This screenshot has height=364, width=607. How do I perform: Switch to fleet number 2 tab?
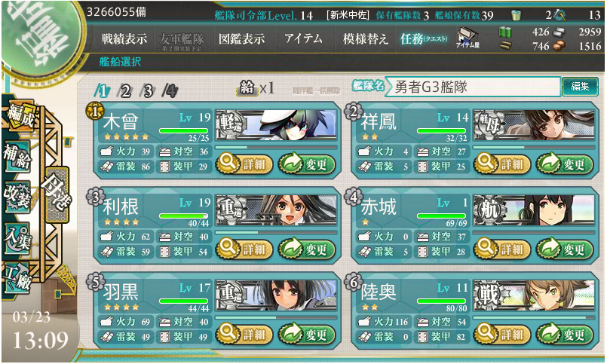click(124, 91)
